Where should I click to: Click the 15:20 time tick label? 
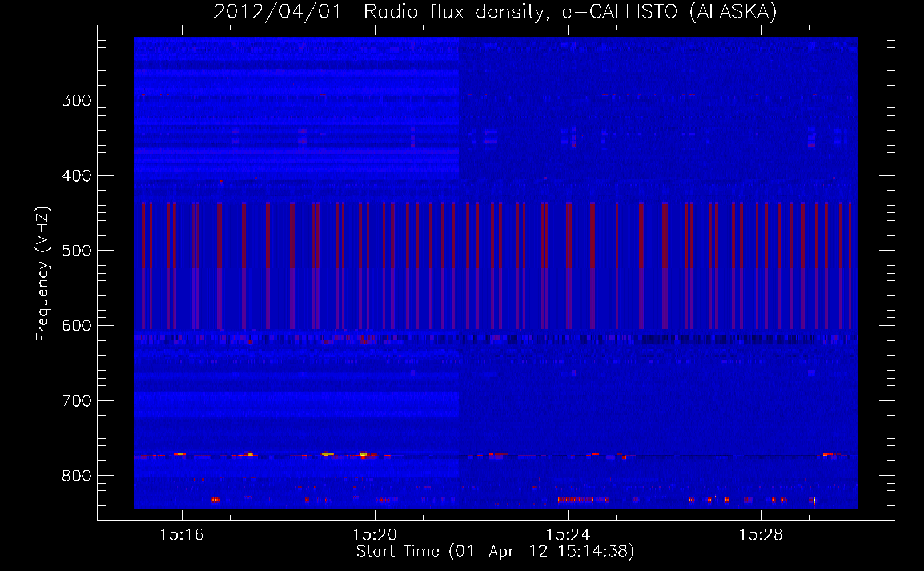click(x=375, y=534)
